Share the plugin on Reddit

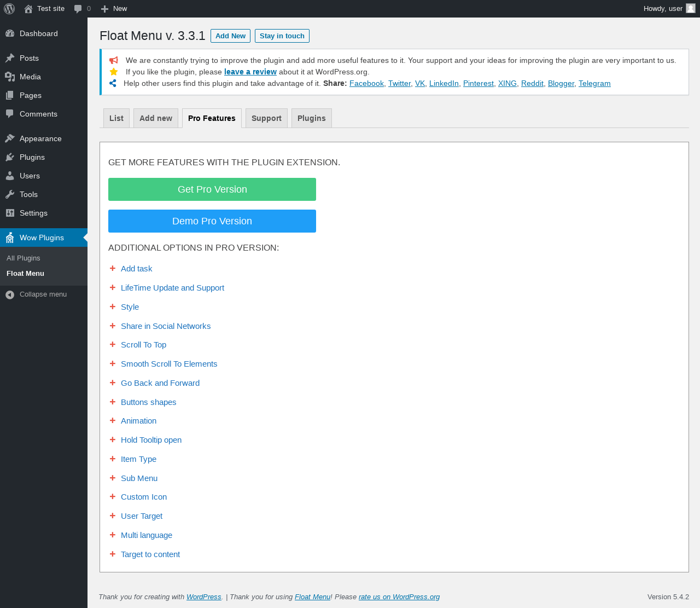532,83
